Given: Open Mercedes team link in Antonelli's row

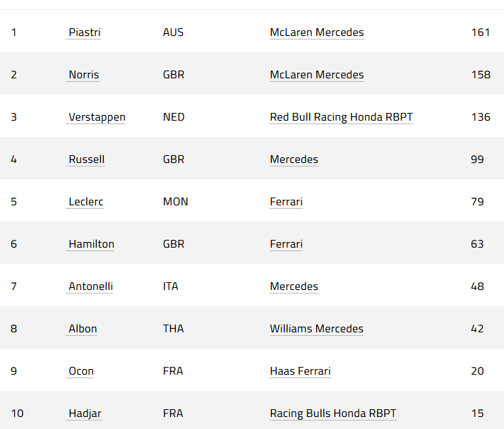Looking at the screenshot, I should click(x=294, y=286).
